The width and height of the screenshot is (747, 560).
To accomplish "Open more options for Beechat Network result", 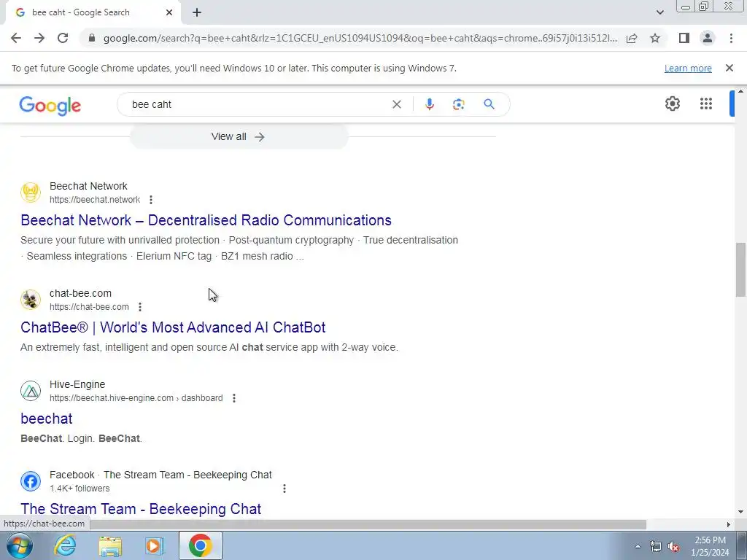I will pyautogui.click(x=150, y=200).
